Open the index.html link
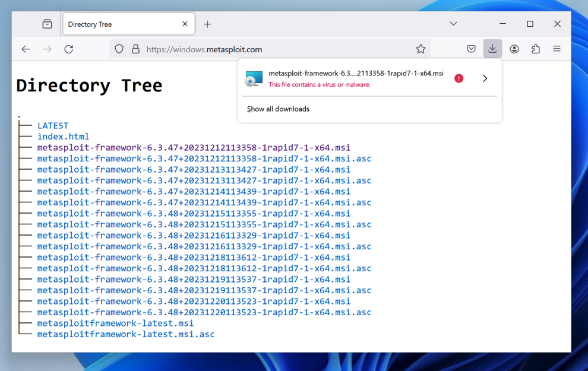 [63, 137]
